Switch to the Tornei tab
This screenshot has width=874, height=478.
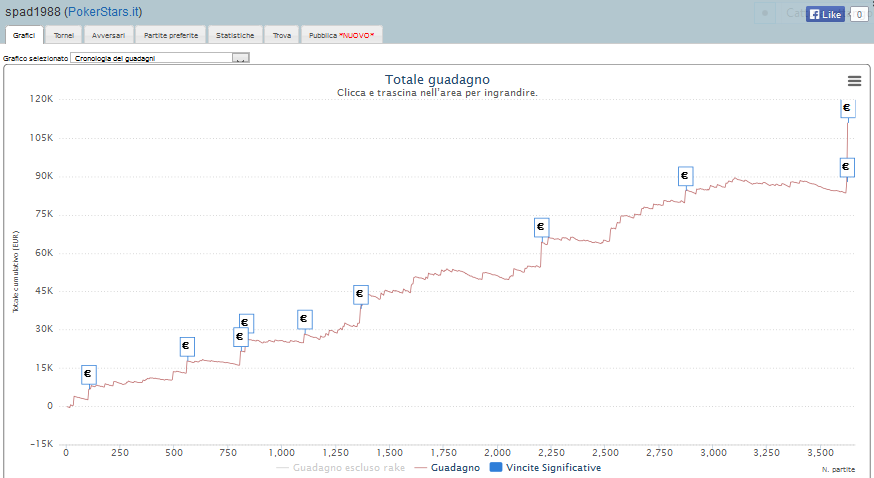pos(63,35)
